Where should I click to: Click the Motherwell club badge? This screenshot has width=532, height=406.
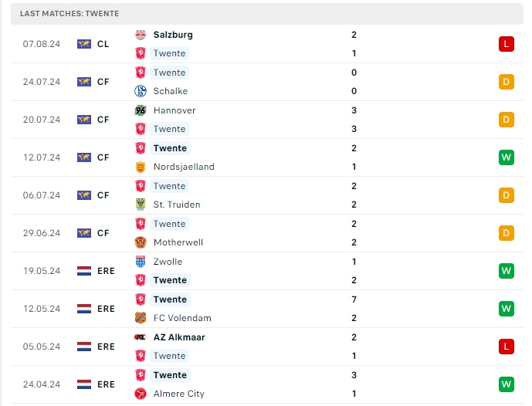(141, 242)
